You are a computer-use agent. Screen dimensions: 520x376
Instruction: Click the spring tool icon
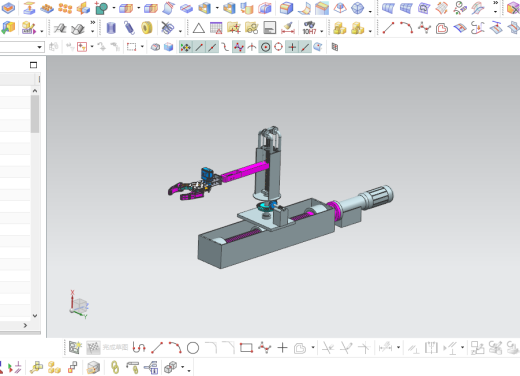(x=129, y=28)
